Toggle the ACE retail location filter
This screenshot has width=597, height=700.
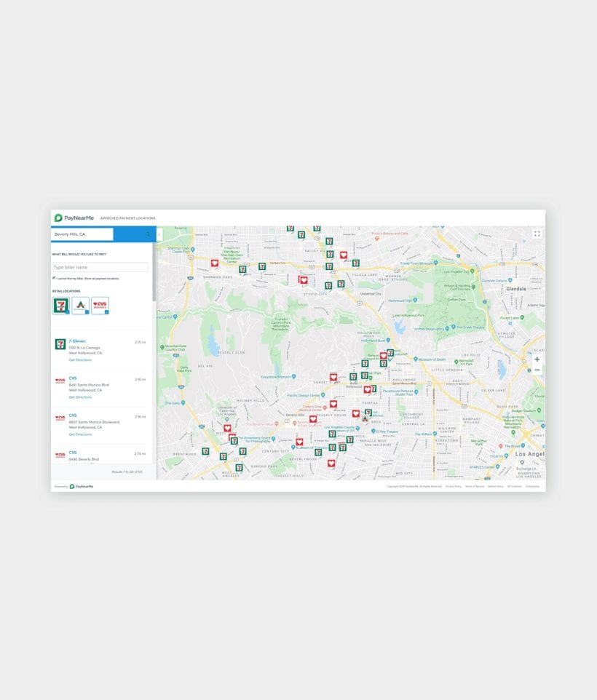(80, 306)
